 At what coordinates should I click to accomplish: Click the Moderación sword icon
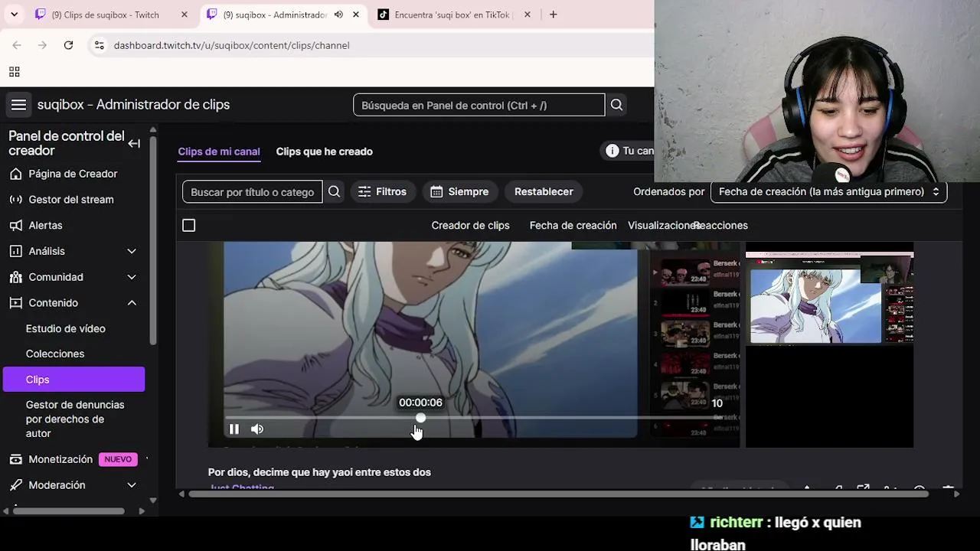(x=15, y=485)
